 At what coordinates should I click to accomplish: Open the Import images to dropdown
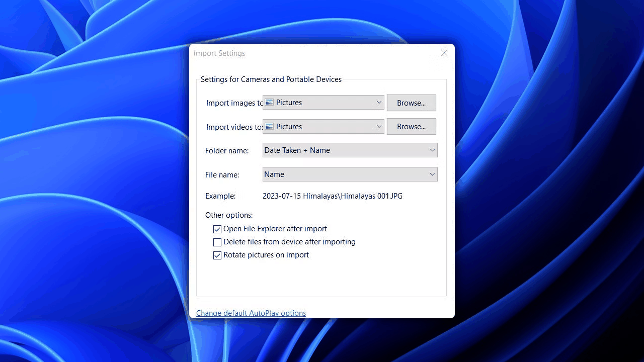click(x=323, y=103)
